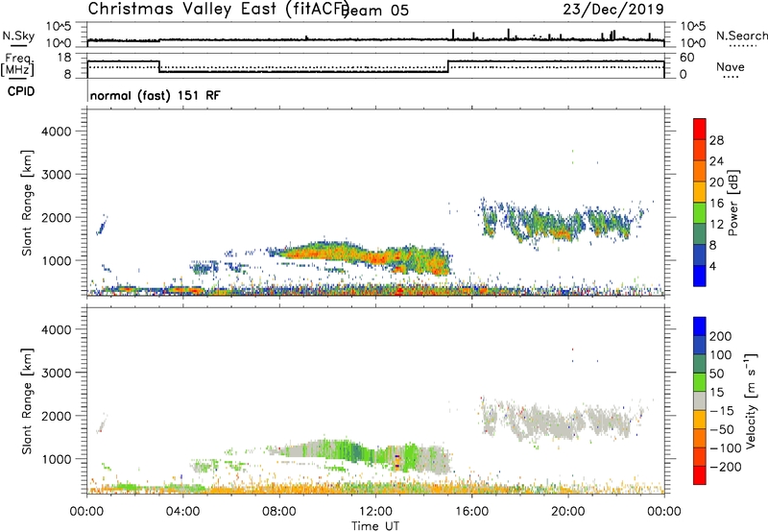
Task: Click the frequency step trace near 15:00 UT
Action: (x=448, y=66)
